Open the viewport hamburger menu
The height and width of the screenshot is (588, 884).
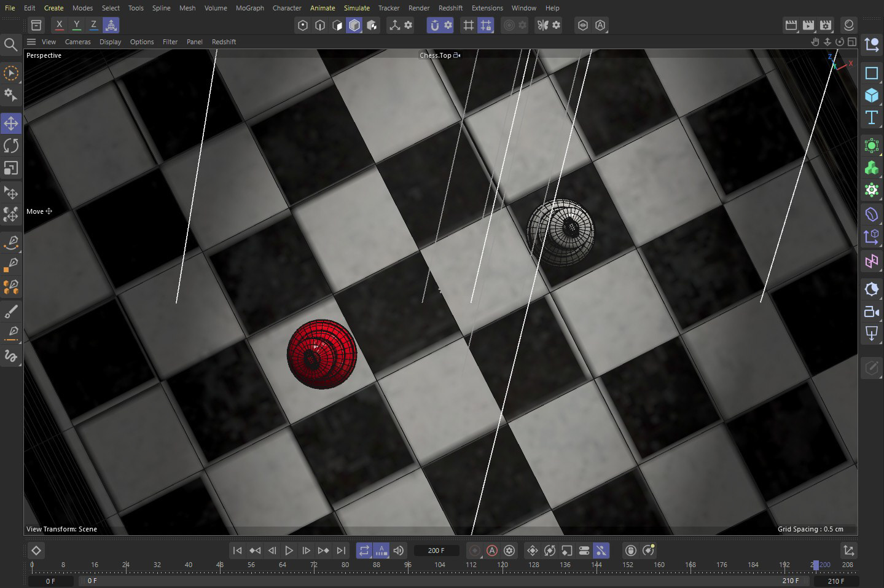[31, 42]
